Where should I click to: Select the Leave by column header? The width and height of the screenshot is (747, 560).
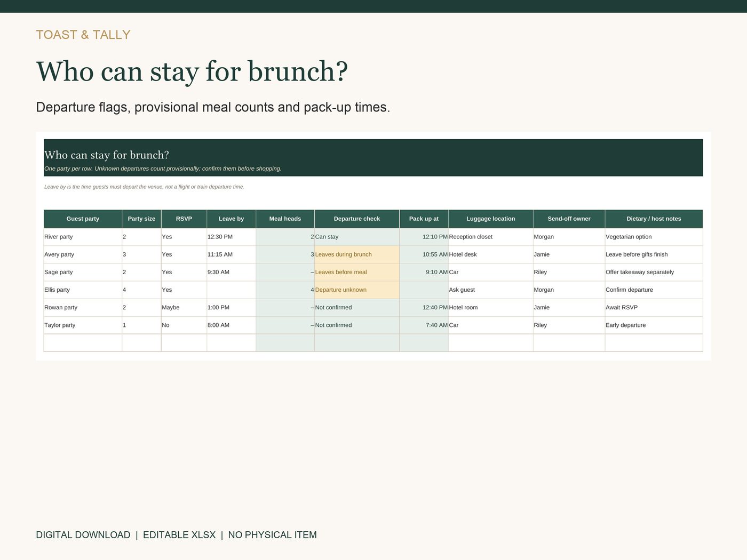(x=232, y=219)
